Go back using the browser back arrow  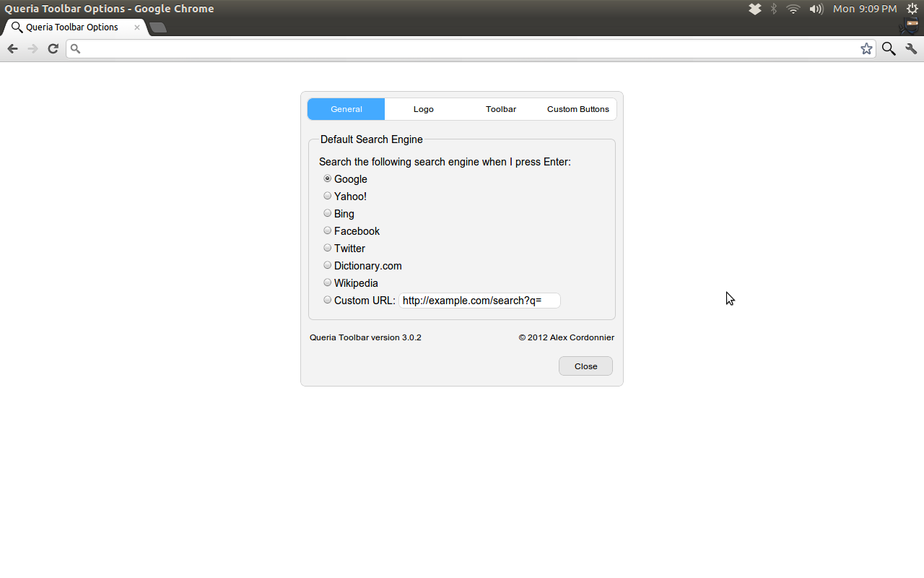click(x=12, y=48)
